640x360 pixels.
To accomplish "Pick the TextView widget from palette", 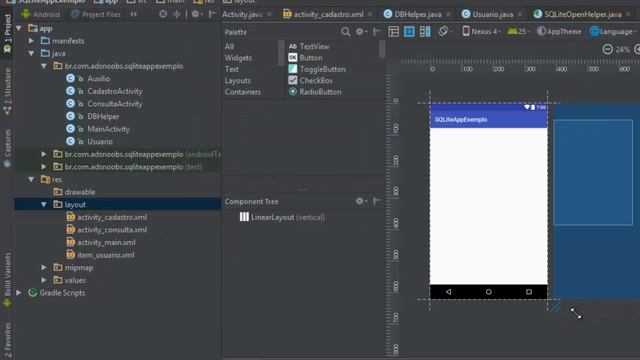I will coord(309,47).
